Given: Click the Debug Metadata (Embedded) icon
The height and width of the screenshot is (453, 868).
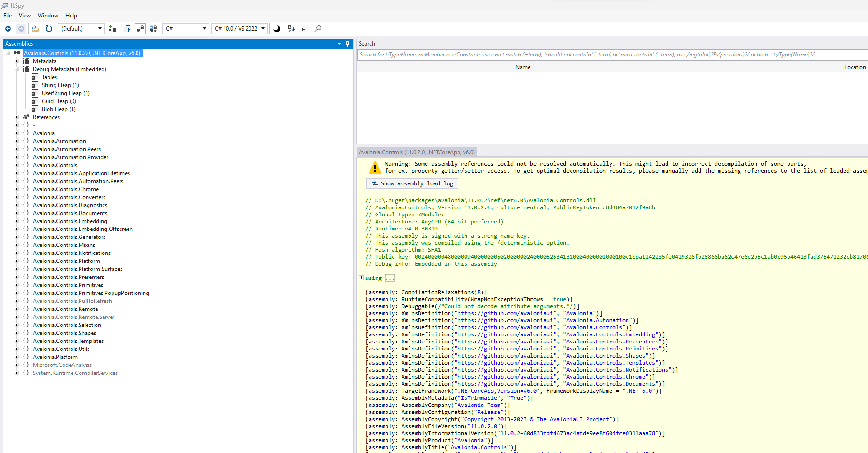Looking at the screenshot, I should point(26,69).
